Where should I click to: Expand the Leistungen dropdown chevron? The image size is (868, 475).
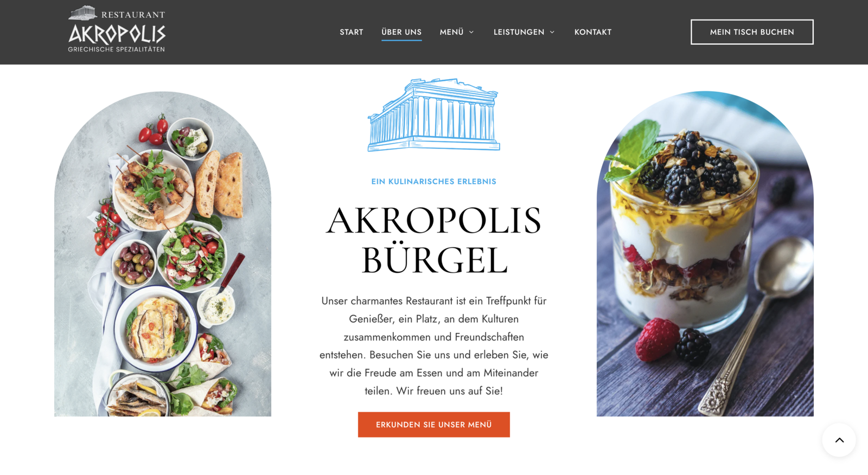pyautogui.click(x=552, y=33)
